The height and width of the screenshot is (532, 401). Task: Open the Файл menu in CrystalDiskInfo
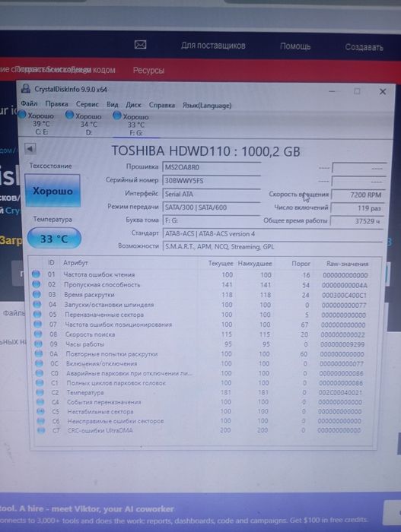[29, 103]
